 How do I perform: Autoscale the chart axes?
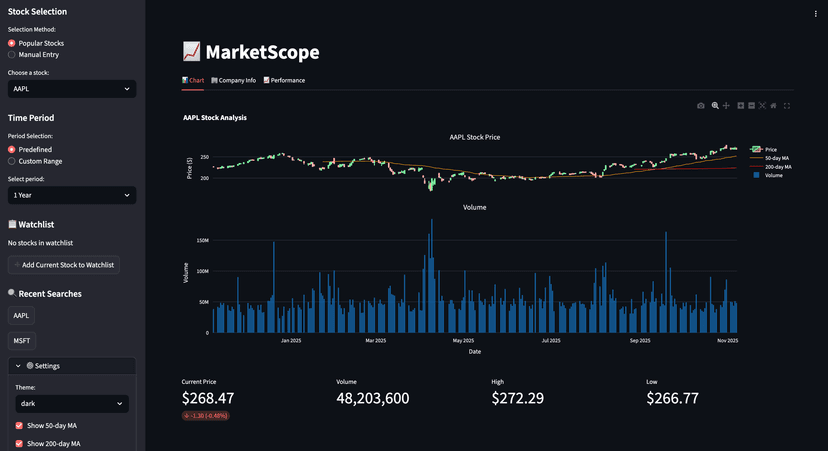[762, 105]
